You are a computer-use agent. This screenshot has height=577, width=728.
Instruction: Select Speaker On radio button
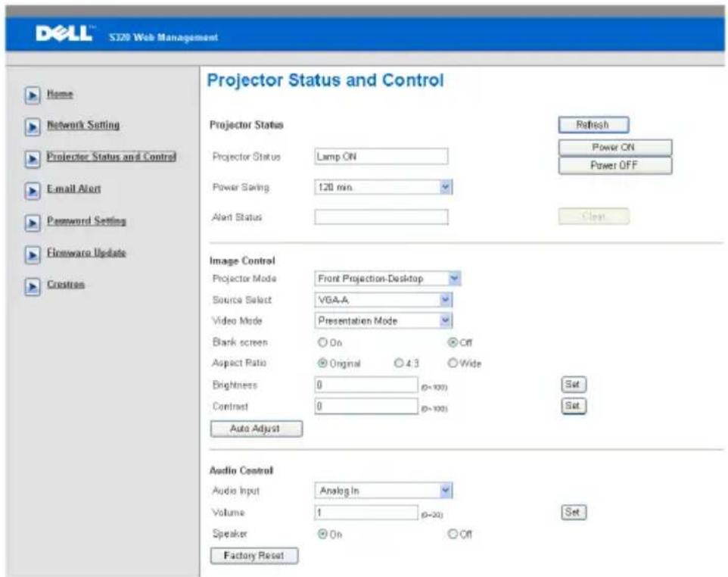[x=322, y=534]
